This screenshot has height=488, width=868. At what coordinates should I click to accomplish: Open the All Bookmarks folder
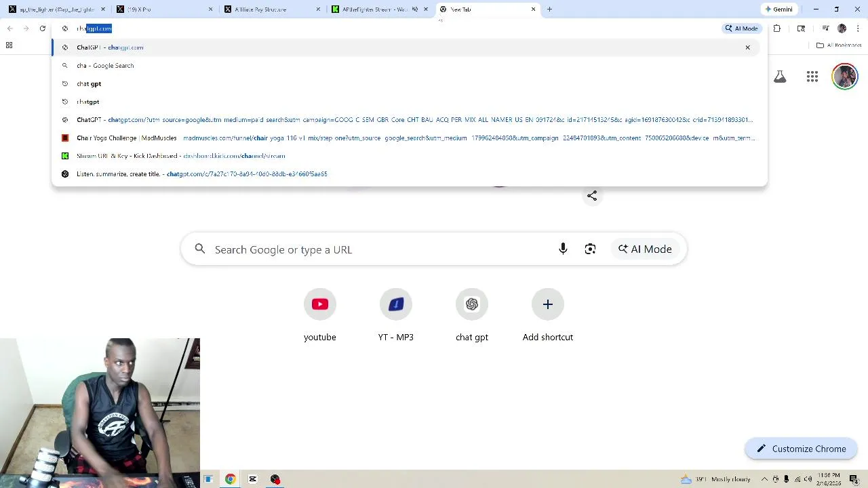[x=839, y=45]
